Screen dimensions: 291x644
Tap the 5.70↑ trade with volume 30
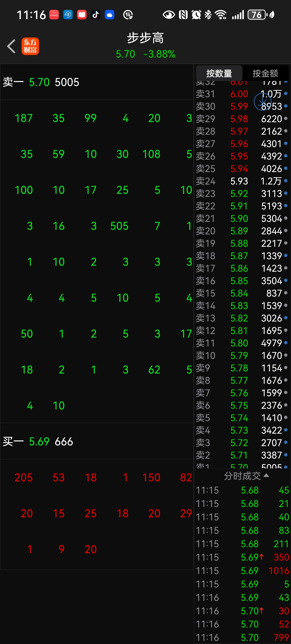(242, 611)
